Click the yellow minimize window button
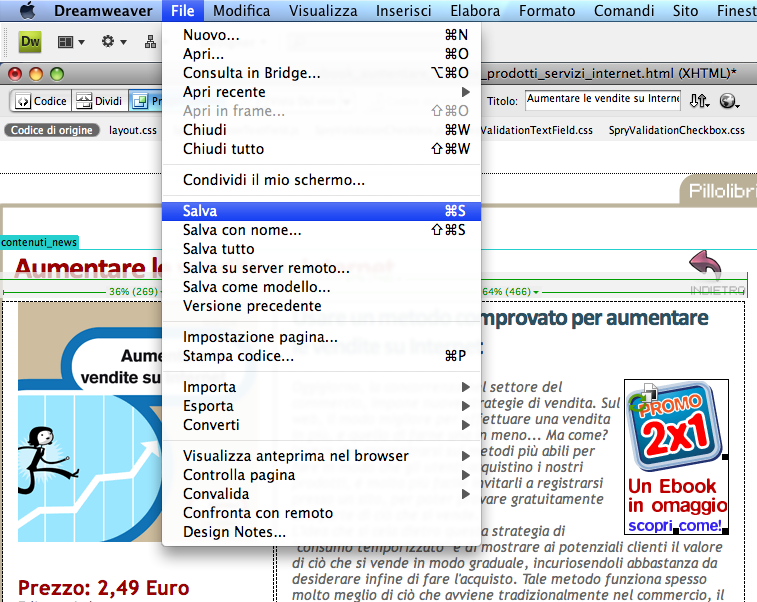The height and width of the screenshot is (602, 757). click(x=36, y=74)
